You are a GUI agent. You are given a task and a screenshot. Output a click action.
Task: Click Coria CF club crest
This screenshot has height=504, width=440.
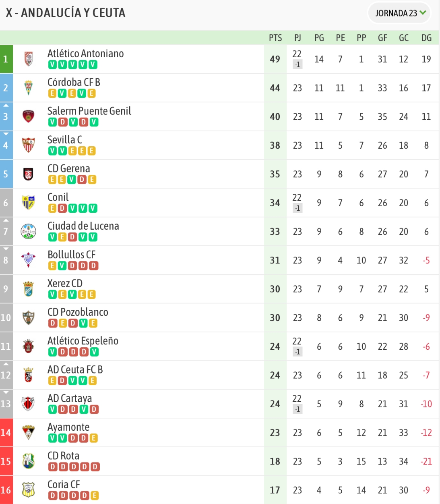[x=29, y=490]
